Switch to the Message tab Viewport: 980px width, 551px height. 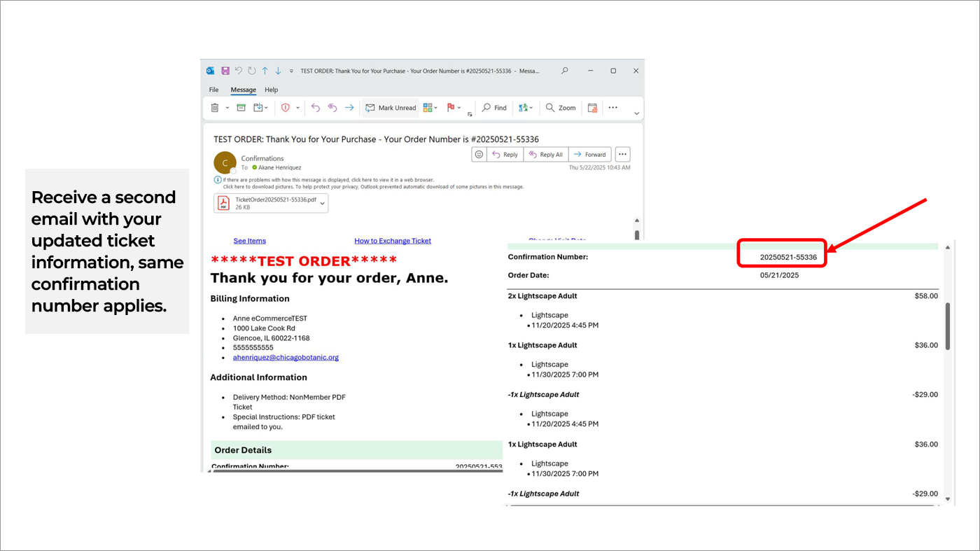point(244,90)
